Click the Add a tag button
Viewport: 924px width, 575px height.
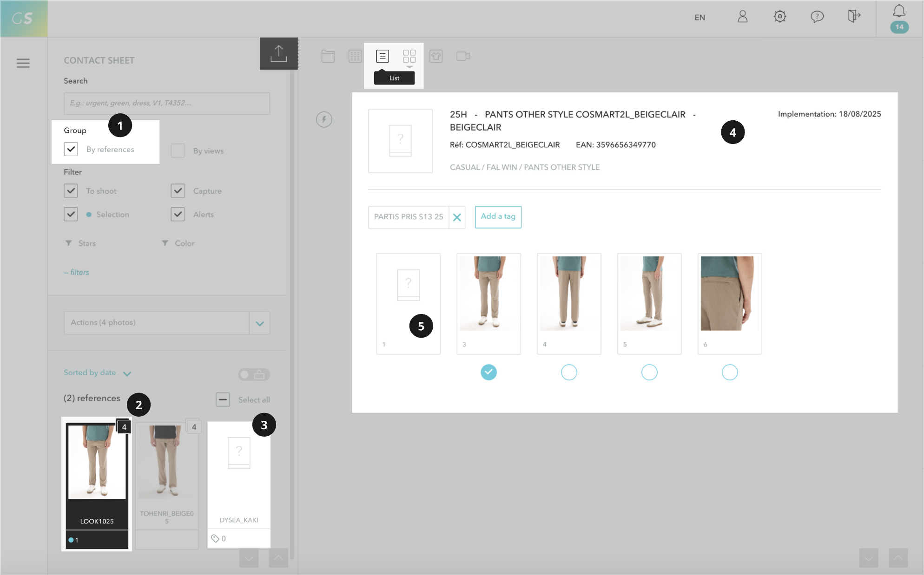coord(498,217)
